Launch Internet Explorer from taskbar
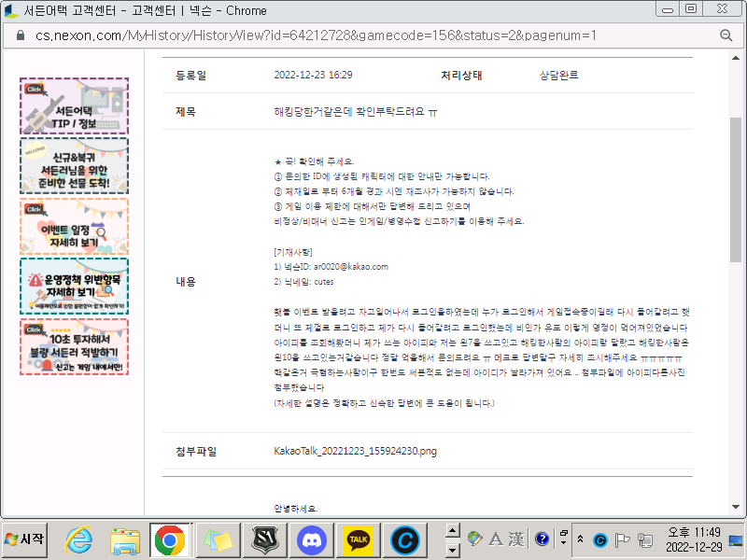This screenshot has width=747, height=560. click(79, 539)
